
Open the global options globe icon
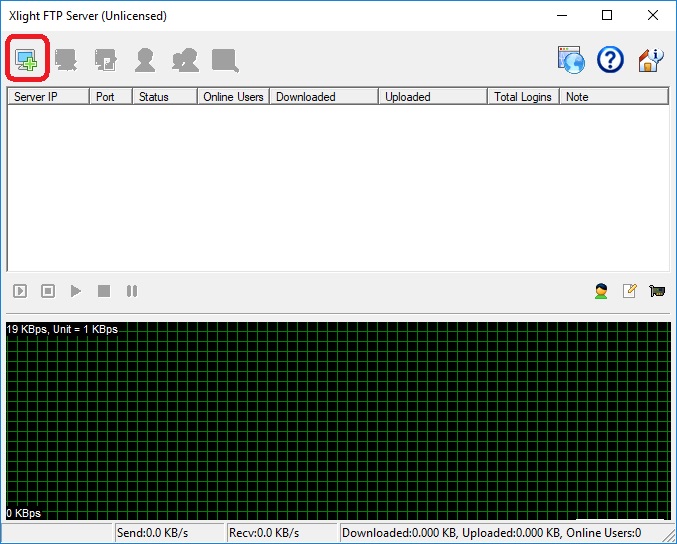[571, 60]
